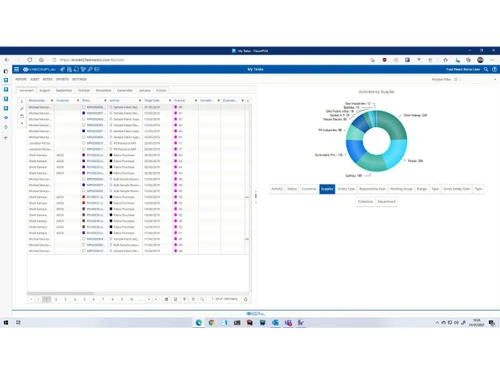The width and height of the screenshot is (500, 375).
Task: Group the chart by Status
Action: click(292, 189)
